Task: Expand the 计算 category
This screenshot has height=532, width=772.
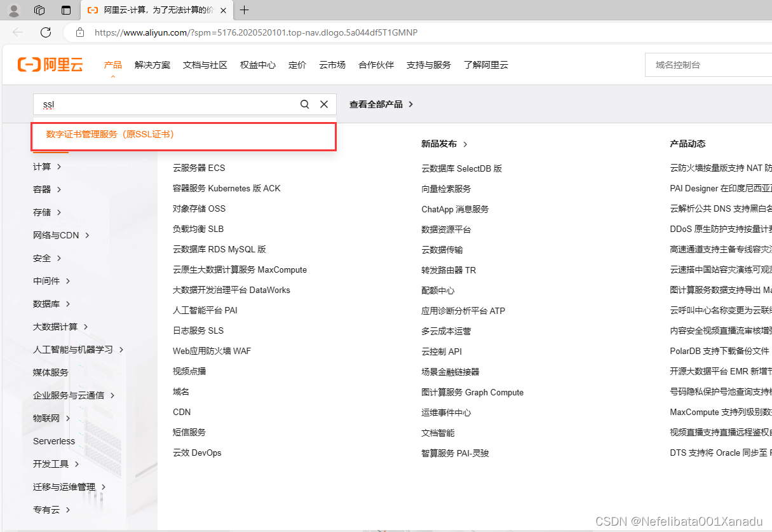Action: pos(47,167)
